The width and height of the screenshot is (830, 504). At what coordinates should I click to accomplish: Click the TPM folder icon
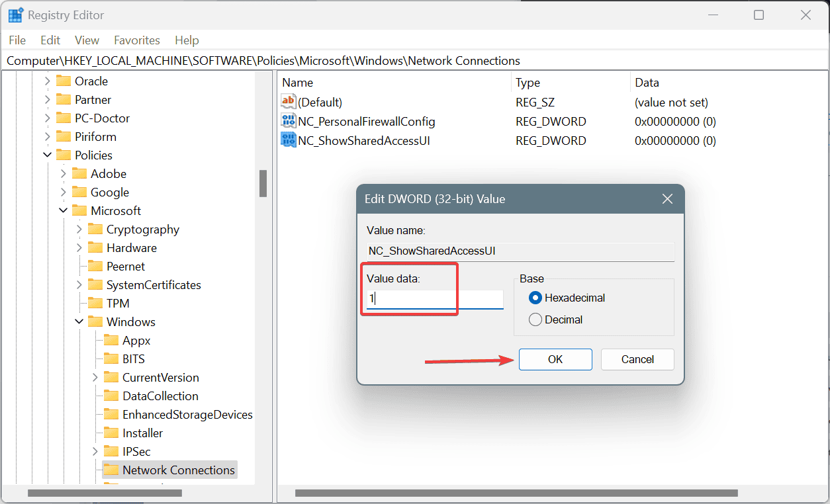coord(95,303)
